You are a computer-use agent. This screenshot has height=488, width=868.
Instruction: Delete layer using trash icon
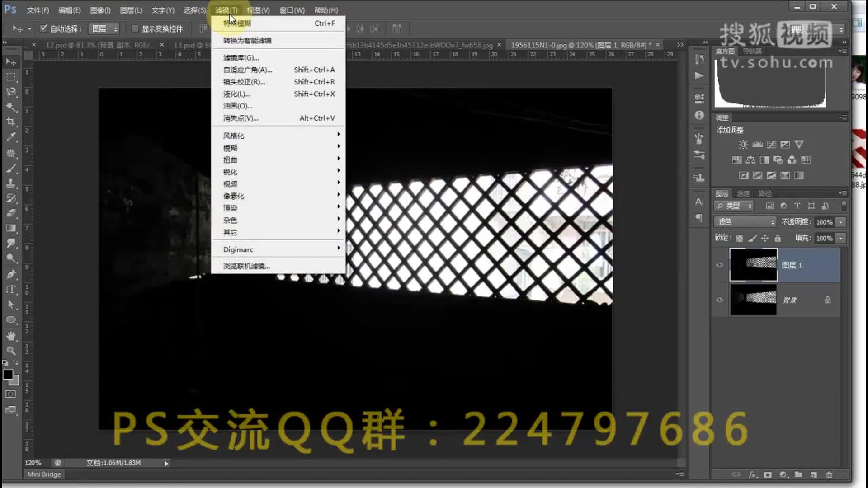click(x=829, y=474)
